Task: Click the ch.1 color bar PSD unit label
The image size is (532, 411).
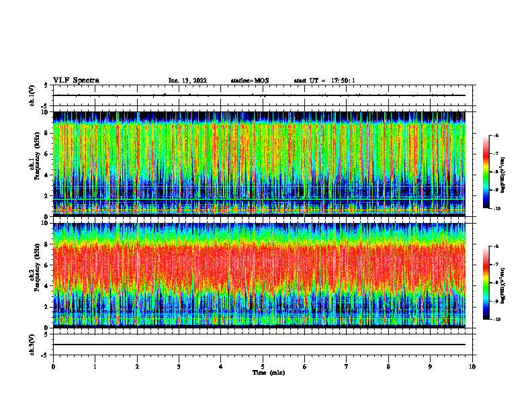Action: (503, 175)
